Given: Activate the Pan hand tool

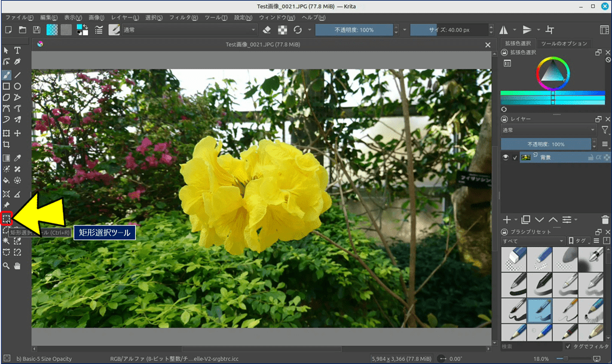Looking at the screenshot, I should pyautogui.click(x=17, y=265).
